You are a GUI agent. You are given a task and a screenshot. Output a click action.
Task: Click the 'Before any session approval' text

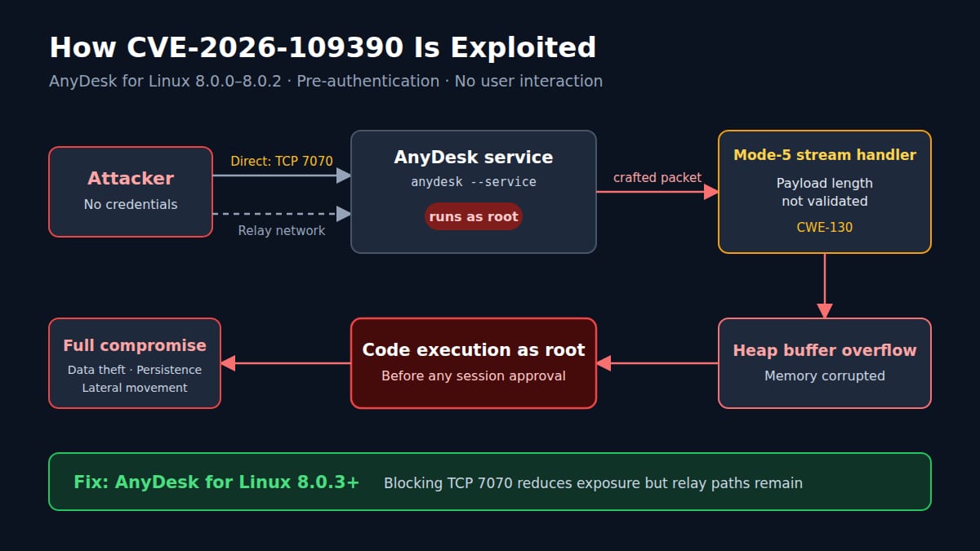click(474, 375)
